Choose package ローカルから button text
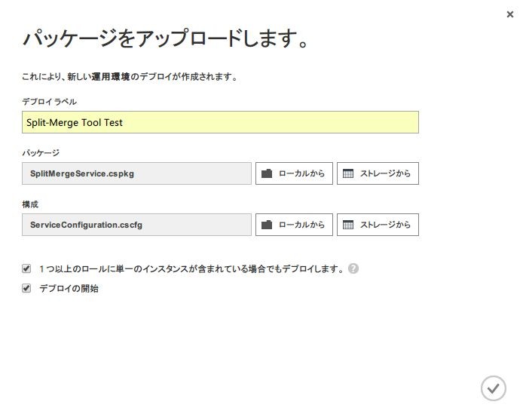 (x=302, y=173)
